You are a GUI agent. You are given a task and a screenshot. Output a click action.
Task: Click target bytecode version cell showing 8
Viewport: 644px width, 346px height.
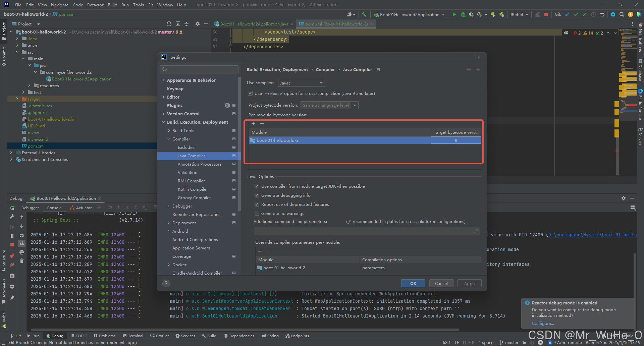pos(456,140)
